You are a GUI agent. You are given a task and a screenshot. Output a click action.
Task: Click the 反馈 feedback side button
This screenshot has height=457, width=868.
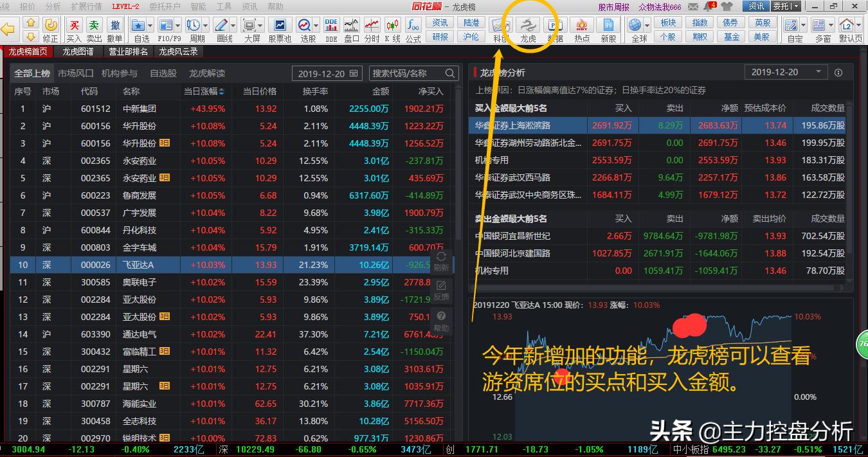[441, 291]
